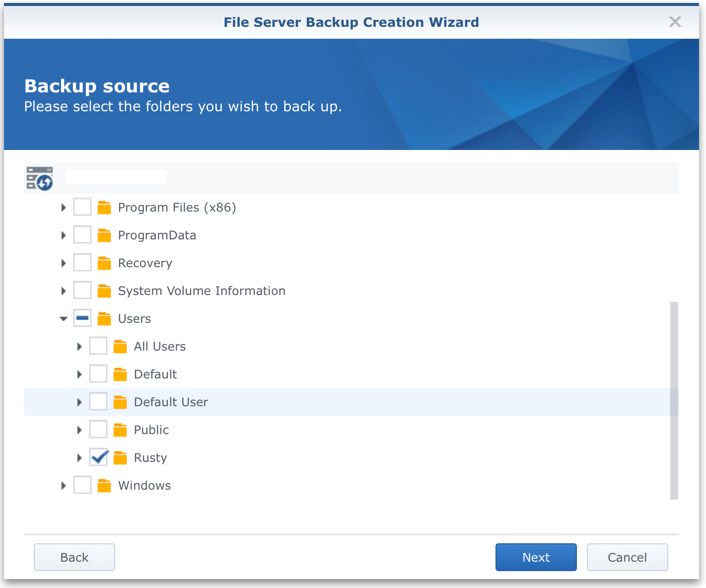Check the Windows folder checkbox

pos(82,485)
